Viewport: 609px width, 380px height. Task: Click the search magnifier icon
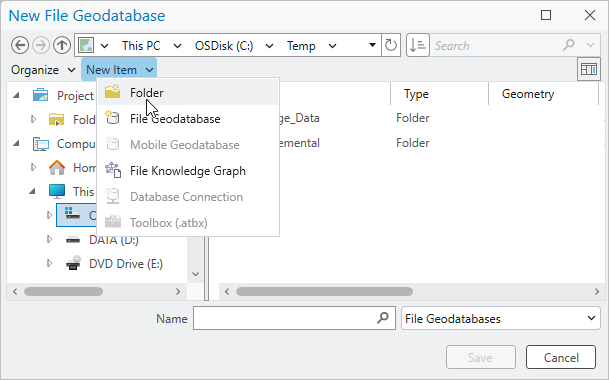[x=569, y=45]
